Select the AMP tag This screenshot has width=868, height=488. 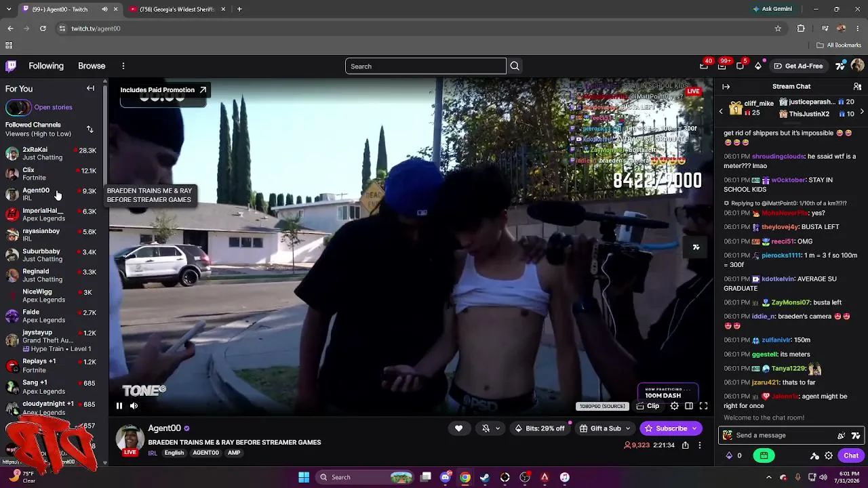tap(234, 453)
